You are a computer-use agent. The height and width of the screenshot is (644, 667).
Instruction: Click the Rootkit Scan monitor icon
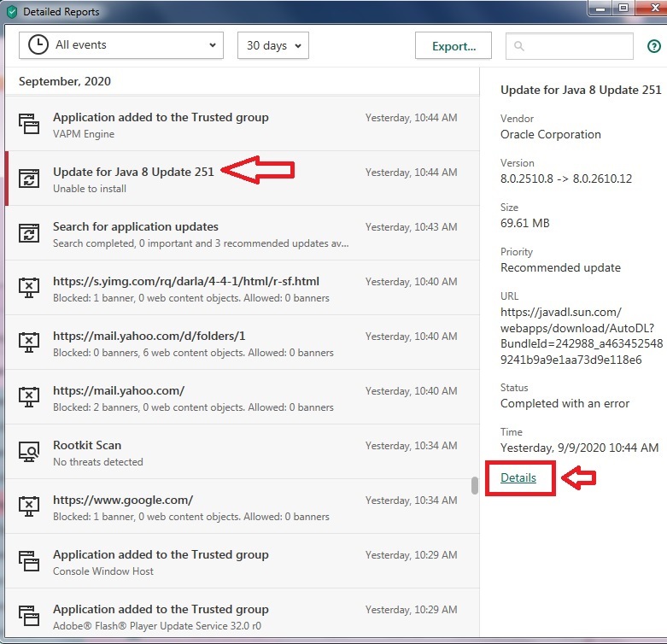pyautogui.click(x=29, y=452)
